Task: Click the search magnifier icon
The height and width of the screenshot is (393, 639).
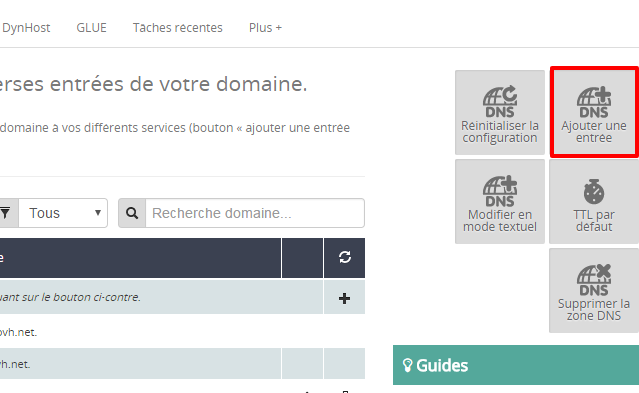Action: click(132, 213)
